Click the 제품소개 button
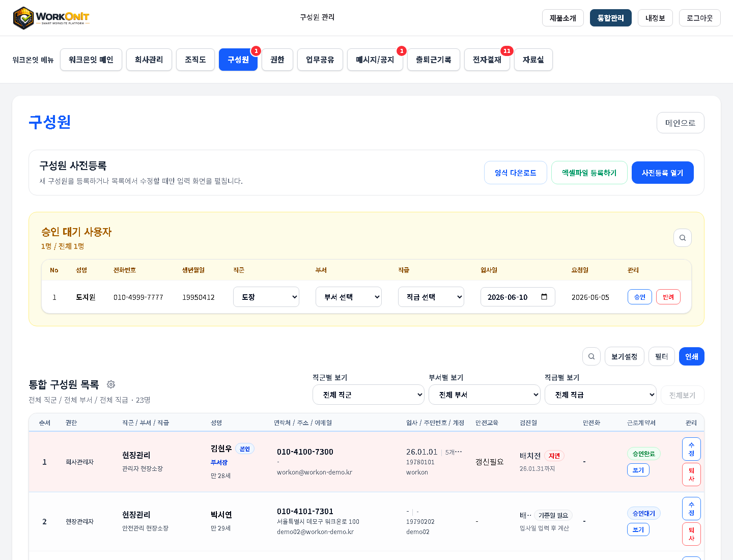733x560 pixels. [563, 18]
